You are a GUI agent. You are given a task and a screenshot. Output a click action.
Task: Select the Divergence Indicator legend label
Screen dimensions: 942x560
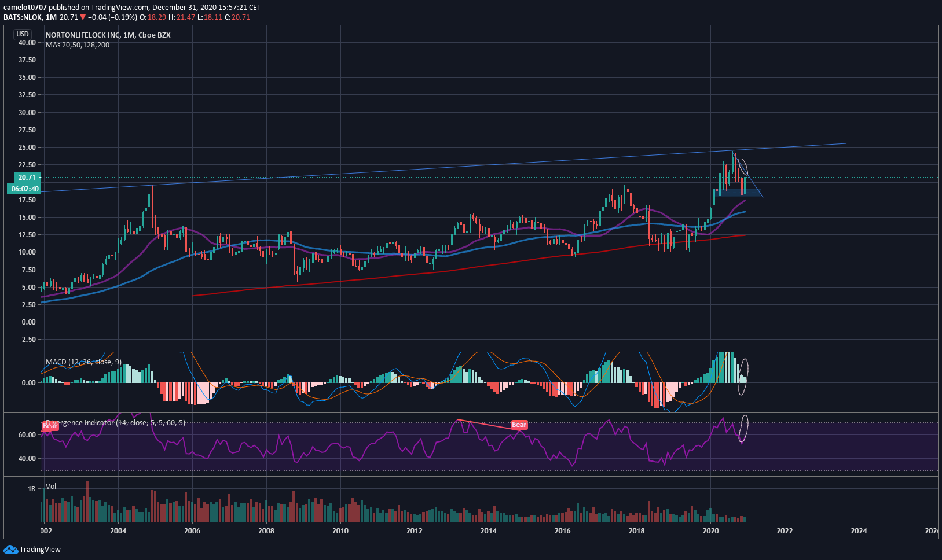coord(115,422)
